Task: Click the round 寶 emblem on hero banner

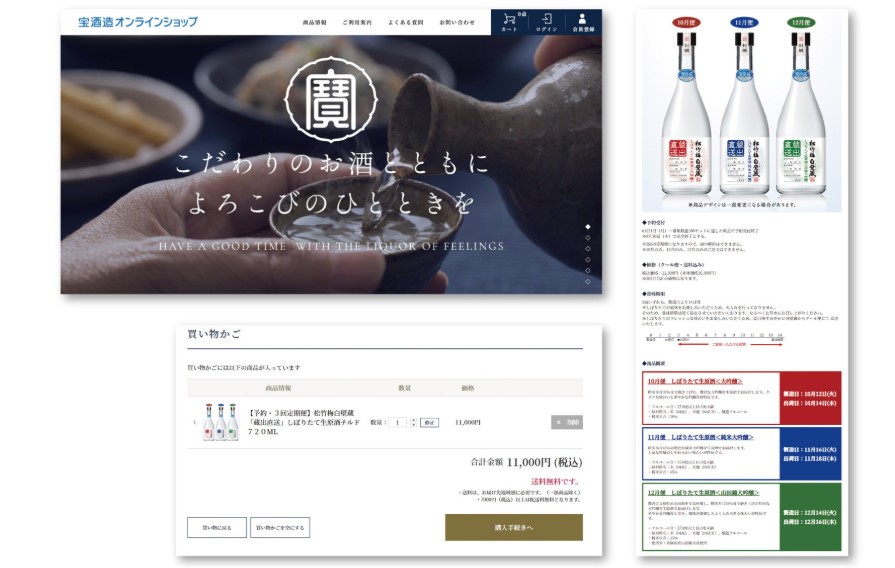Action: 331,99
